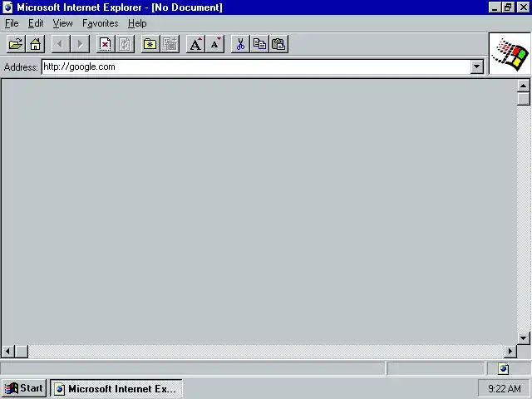Click the horizontal scrollbar thumb
Screen dimensions: 532x399
(x=22, y=351)
